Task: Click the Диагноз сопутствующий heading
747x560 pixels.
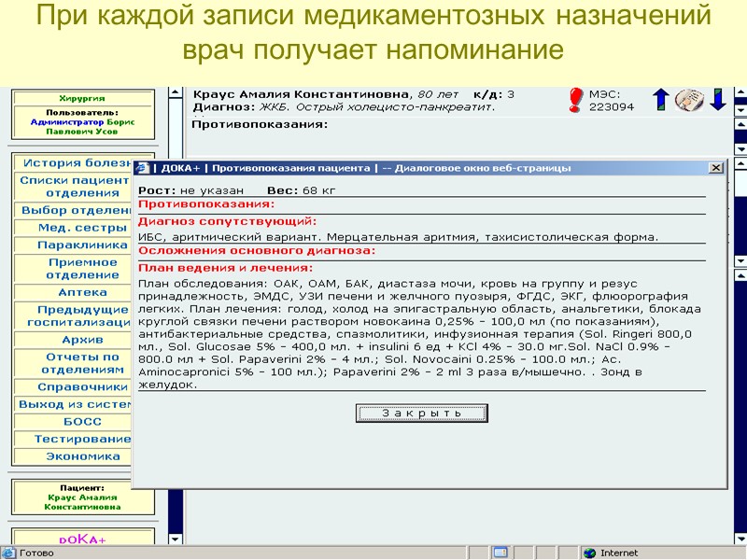Action: (227, 221)
